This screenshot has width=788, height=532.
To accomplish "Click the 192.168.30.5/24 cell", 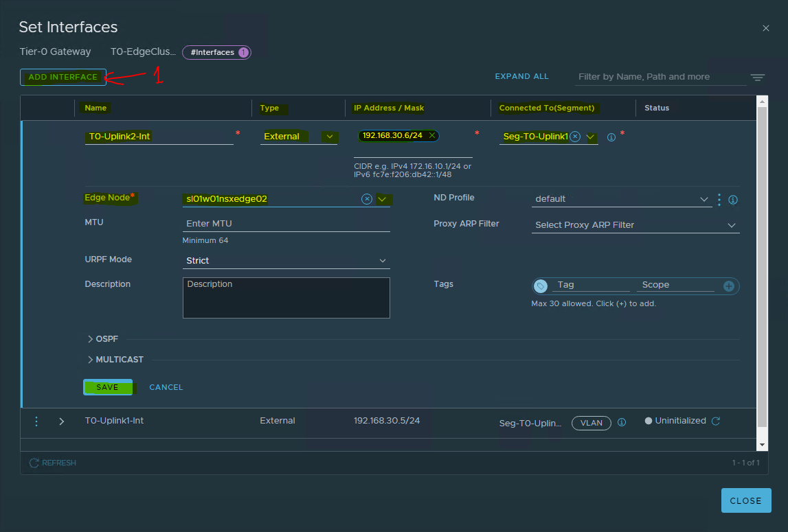I will (387, 421).
